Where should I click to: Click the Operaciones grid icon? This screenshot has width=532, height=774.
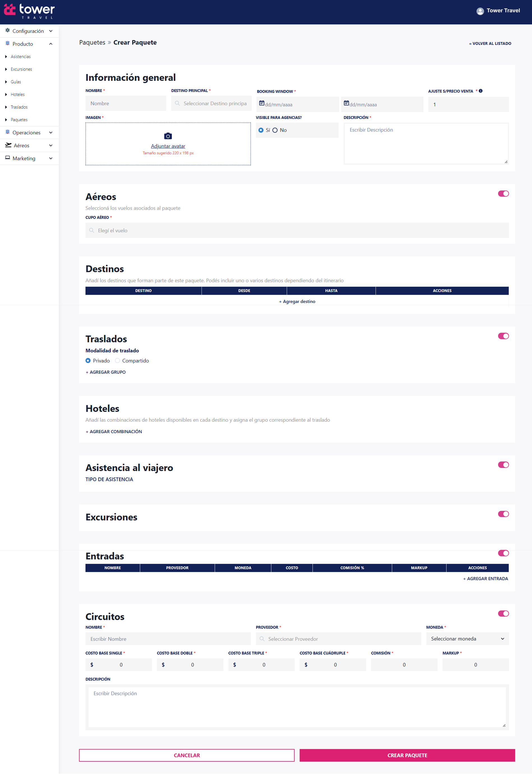(7, 132)
